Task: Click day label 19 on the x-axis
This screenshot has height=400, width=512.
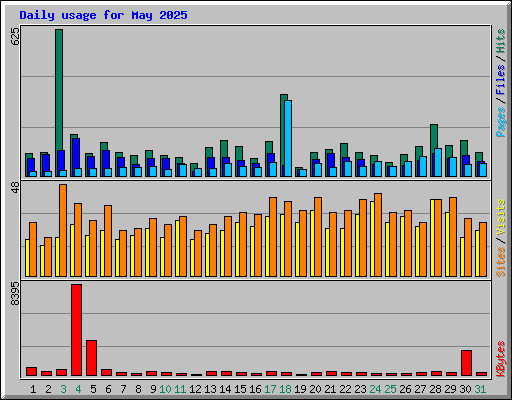Action: 300,389
